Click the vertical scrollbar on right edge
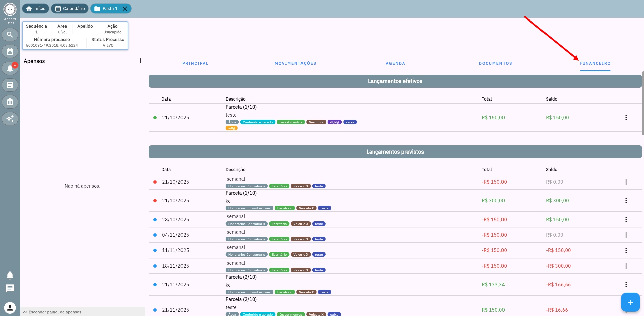This screenshot has width=644, height=316. (643, 103)
